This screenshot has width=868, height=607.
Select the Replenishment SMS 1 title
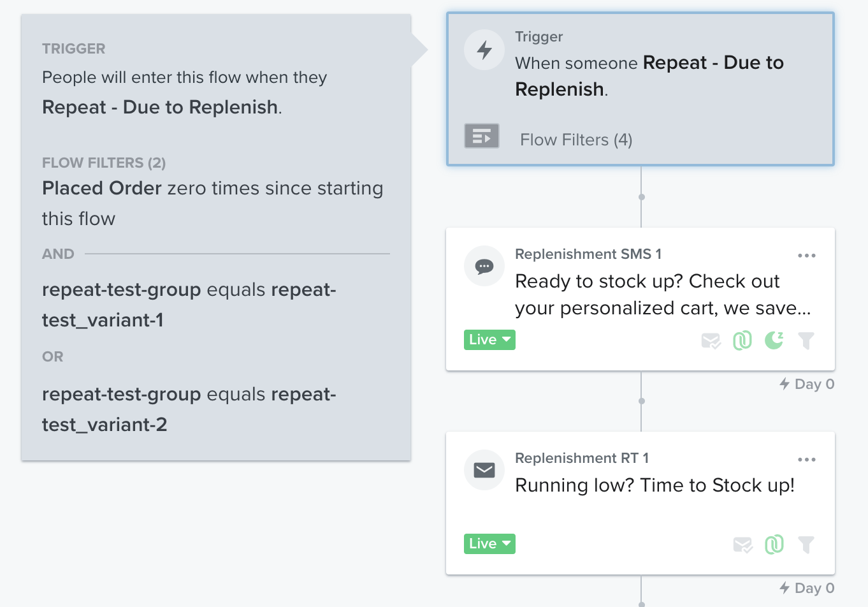click(x=588, y=254)
